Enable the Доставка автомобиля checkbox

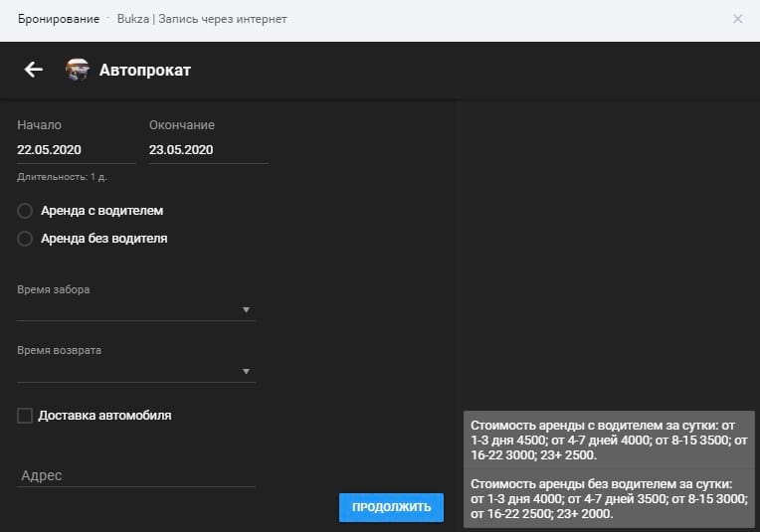[26, 416]
